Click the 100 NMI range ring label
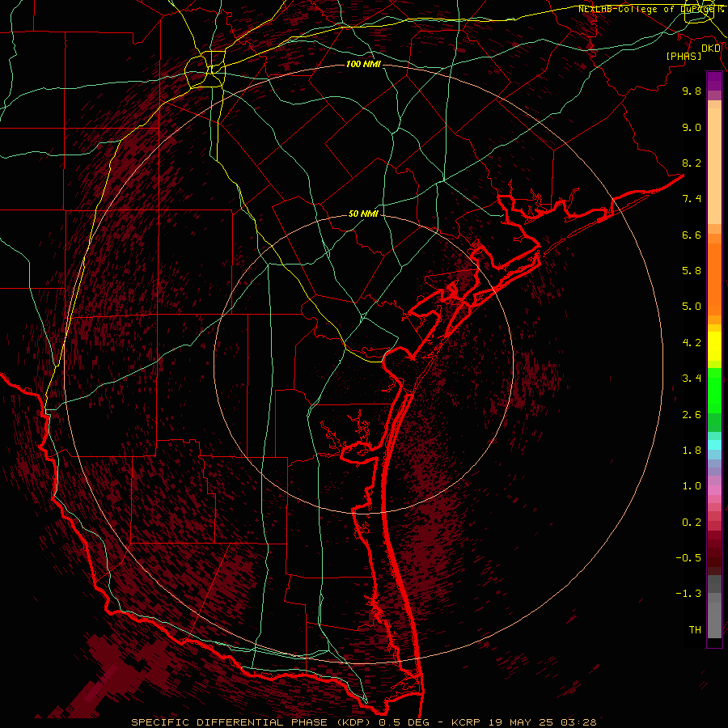 (x=363, y=64)
